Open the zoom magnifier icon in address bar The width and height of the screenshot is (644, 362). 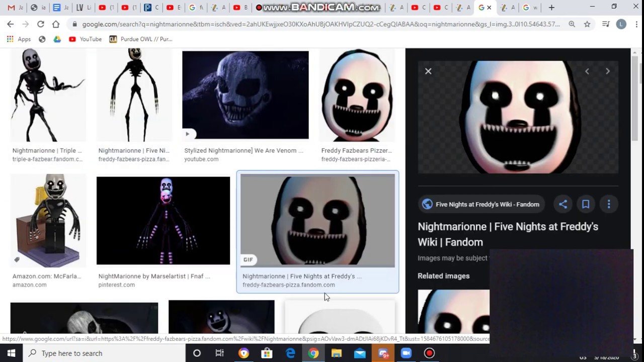click(572, 24)
